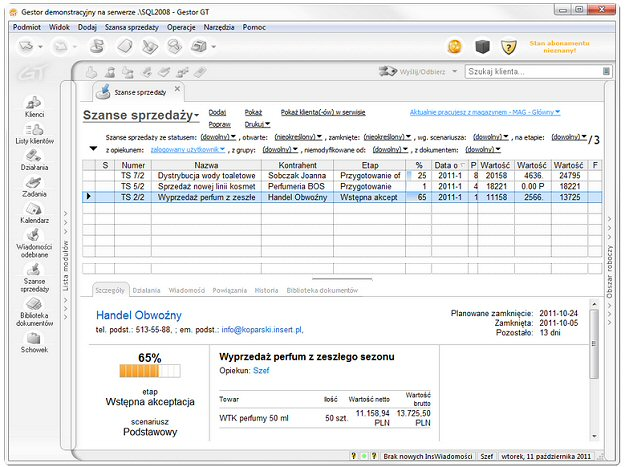Viewport: 625px width, 467px height.
Task: Click the Dodaj link
Action: (217, 112)
